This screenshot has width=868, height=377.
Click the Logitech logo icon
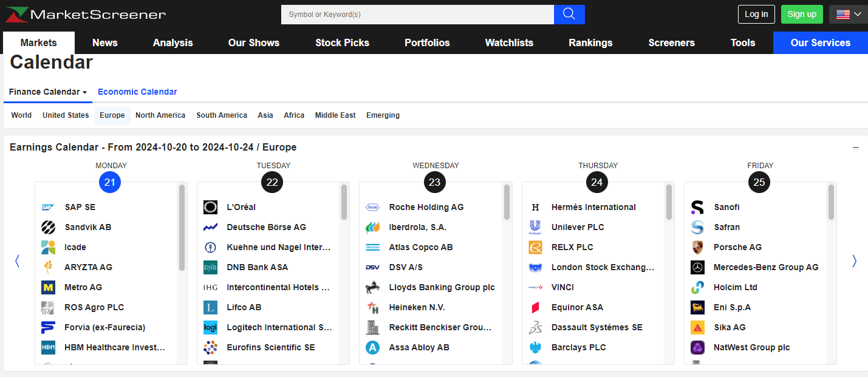tap(210, 327)
